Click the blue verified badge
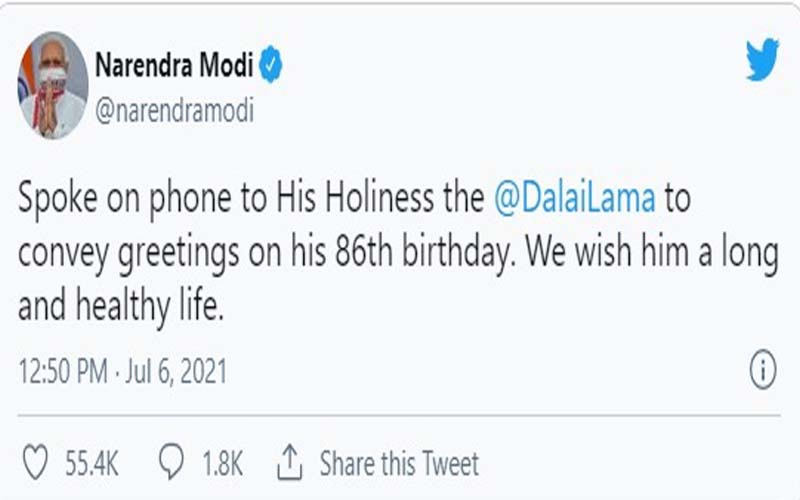Image resolution: width=800 pixels, height=500 pixels. (x=271, y=64)
